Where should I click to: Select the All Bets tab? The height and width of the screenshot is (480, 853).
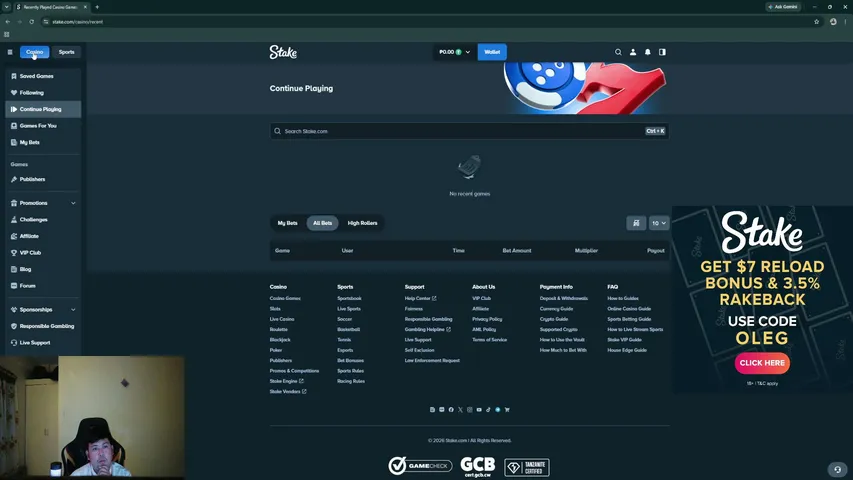click(323, 223)
